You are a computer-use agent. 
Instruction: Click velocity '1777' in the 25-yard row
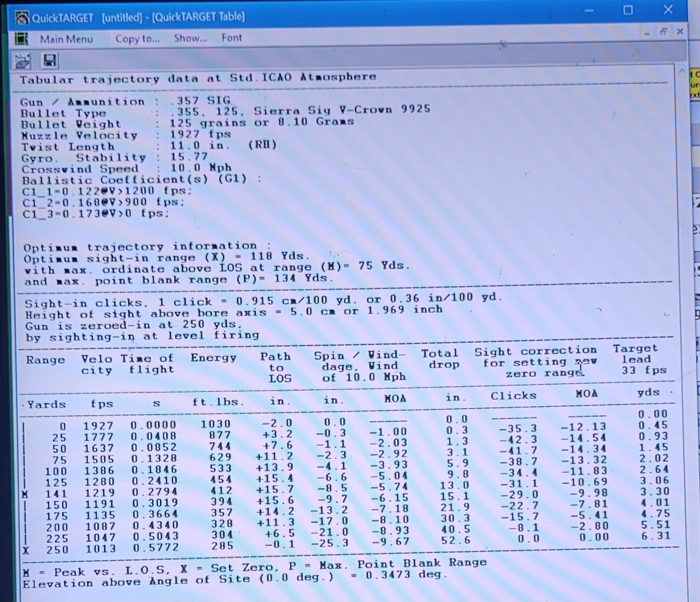tap(99, 437)
